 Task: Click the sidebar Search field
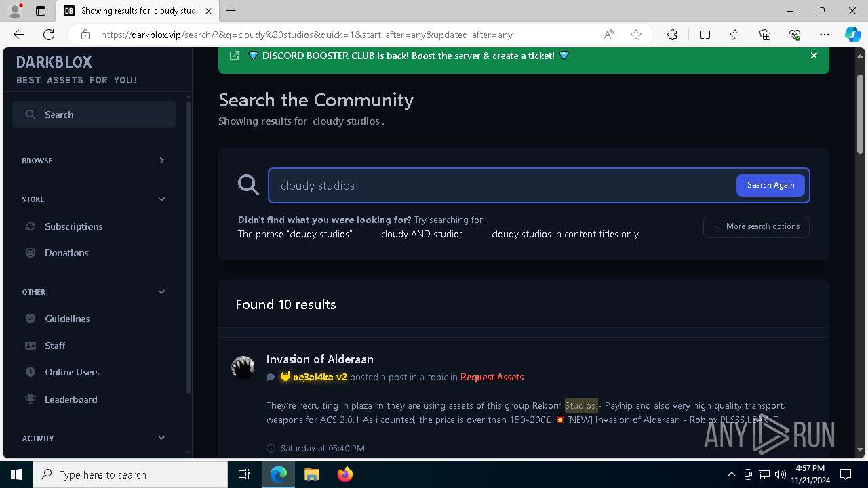point(94,115)
